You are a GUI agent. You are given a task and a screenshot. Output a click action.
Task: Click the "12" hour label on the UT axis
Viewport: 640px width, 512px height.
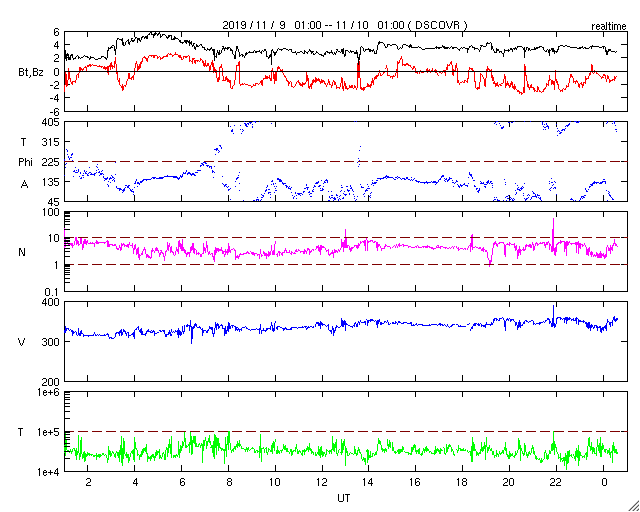click(x=322, y=481)
